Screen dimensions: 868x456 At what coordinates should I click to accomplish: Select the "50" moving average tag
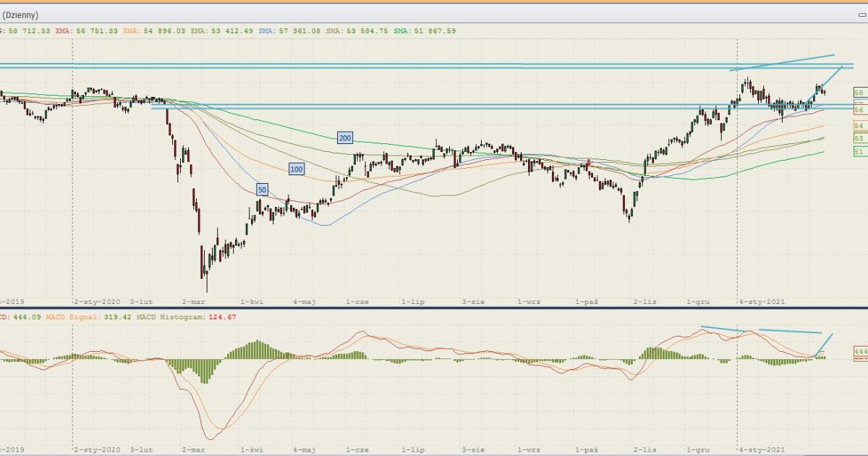click(x=262, y=190)
